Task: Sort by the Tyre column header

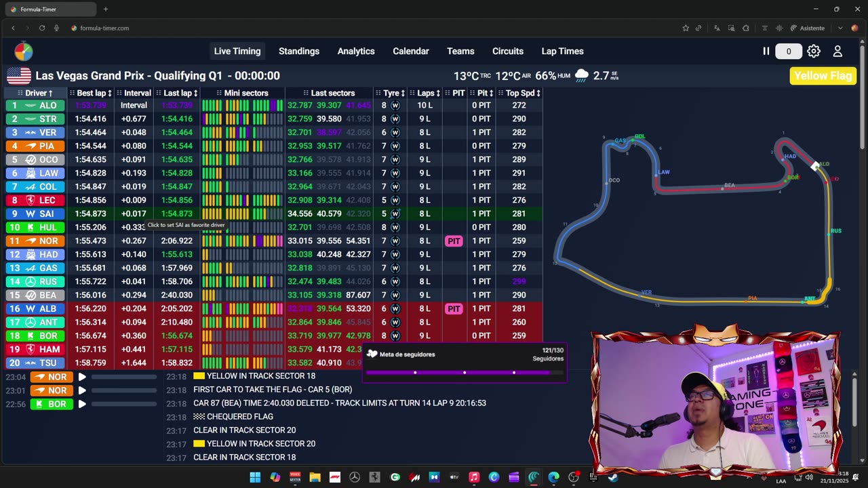Action: pyautogui.click(x=391, y=93)
